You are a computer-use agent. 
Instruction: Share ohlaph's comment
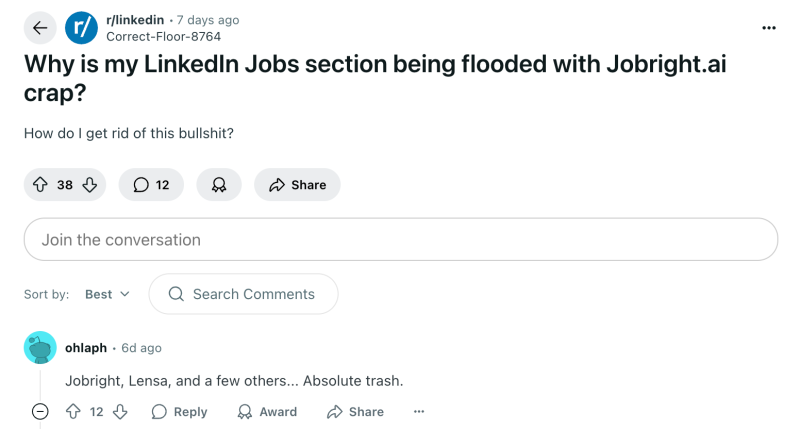[355, 412]
